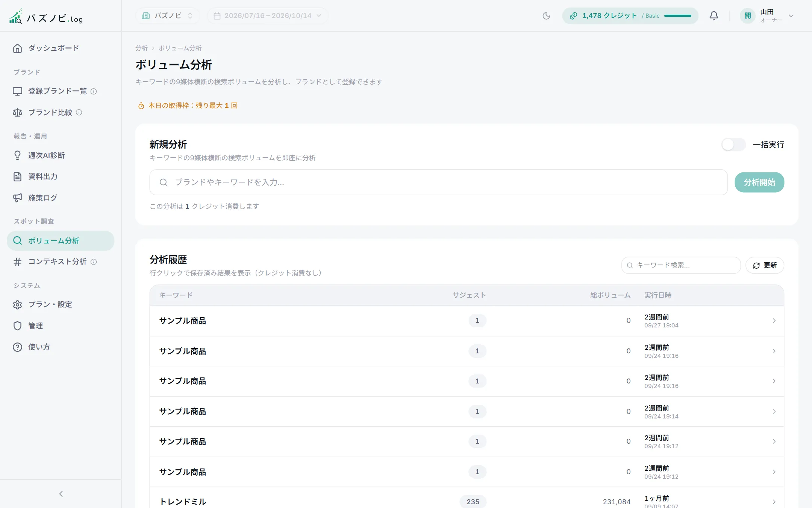Image resolution: width=812 pixels, height=508 pixels.
Task: Click the credit link icon in header
Action: [x=573, y=16]
